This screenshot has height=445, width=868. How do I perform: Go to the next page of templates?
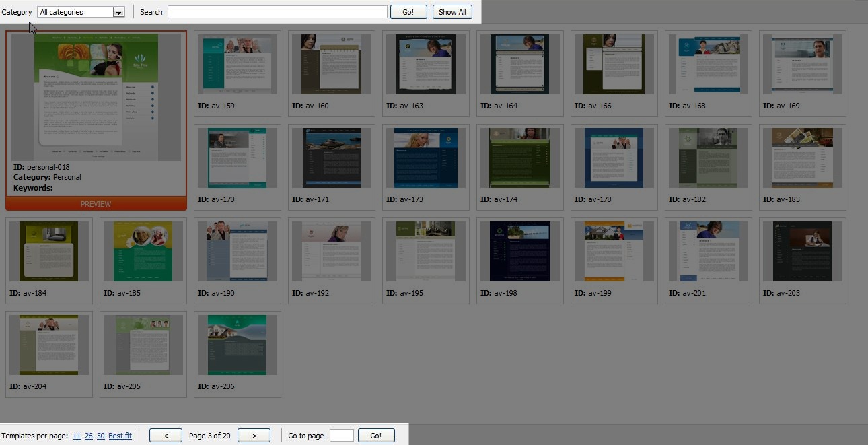tap(254, 436)
